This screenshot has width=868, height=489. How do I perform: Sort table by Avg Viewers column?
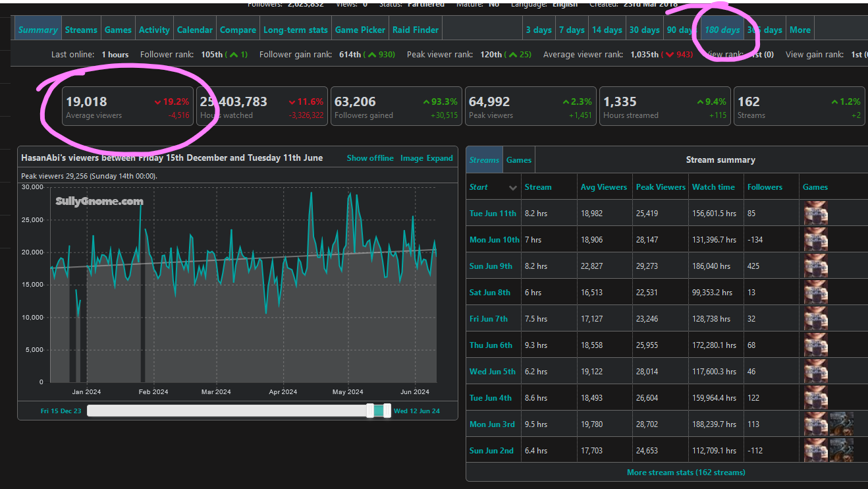tap(604, 187)
